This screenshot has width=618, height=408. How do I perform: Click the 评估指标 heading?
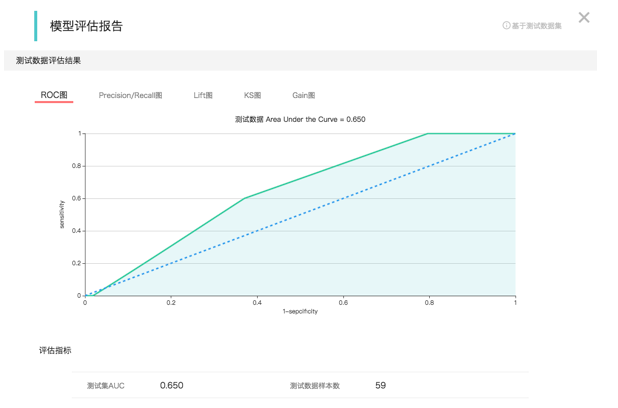(x=55, y=351)
